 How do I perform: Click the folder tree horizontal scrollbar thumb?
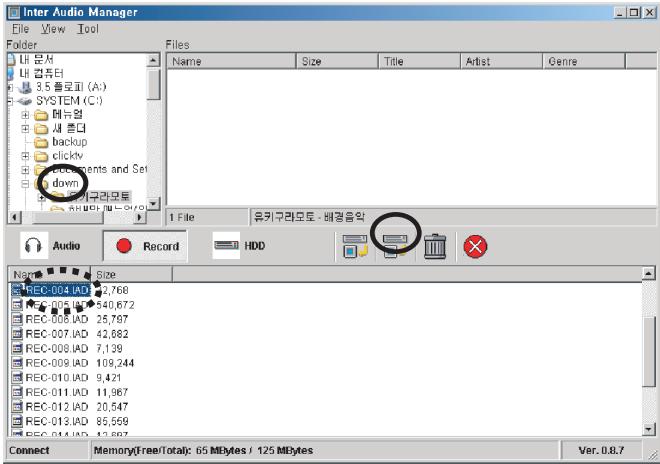pyautogui.click(x=67, y=217)
